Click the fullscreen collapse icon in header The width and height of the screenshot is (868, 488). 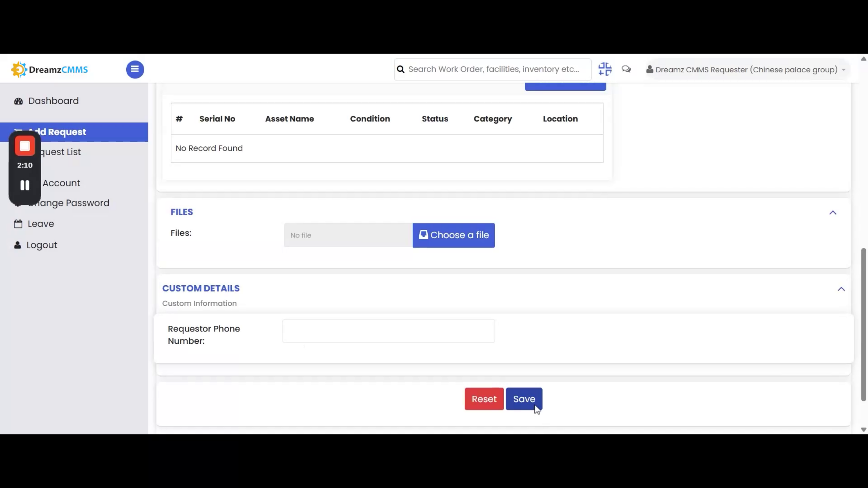(605, 69)
